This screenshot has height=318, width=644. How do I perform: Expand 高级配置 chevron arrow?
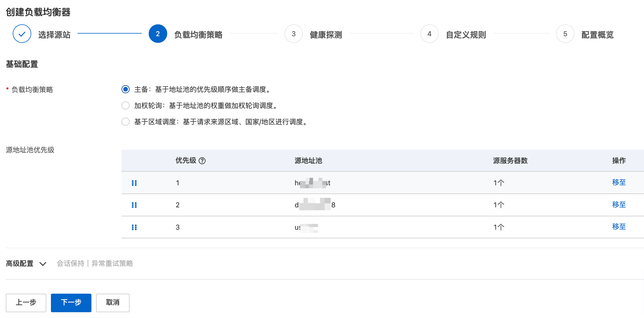pyautogui.click(x=43, y=264)
